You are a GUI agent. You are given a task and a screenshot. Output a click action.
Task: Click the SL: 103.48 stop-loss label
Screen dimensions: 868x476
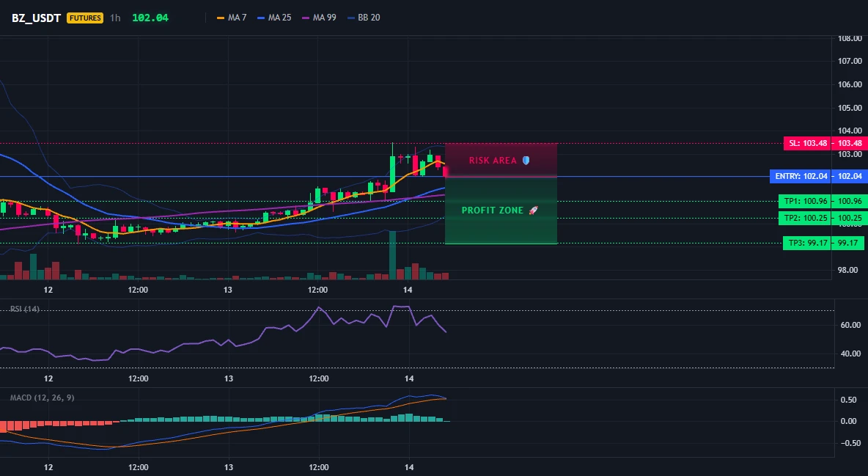(808, 143)
